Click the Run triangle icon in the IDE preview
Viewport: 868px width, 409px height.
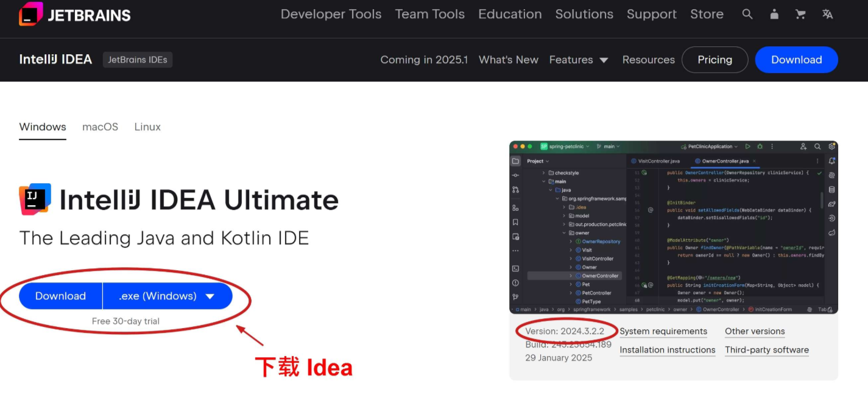coord(748,147)
